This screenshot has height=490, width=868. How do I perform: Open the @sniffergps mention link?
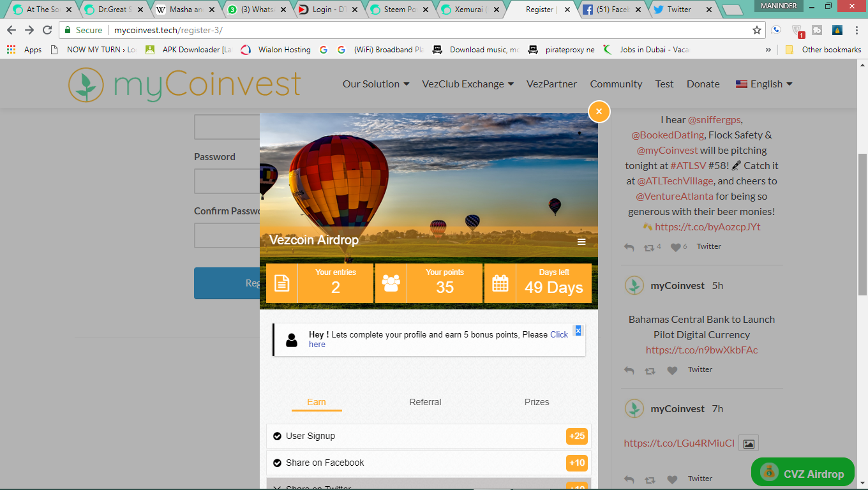pyautogui.click(x=715, y=120)
